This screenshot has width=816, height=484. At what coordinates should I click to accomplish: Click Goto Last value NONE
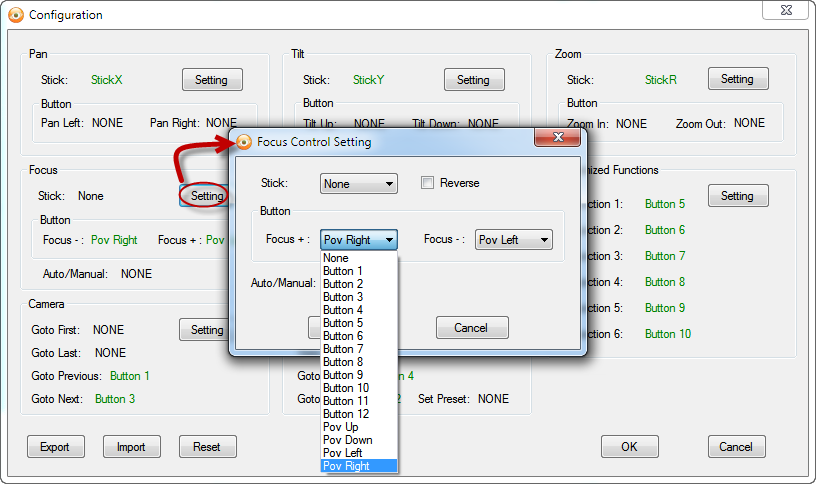pyautogui.click(x=110, y=353)
